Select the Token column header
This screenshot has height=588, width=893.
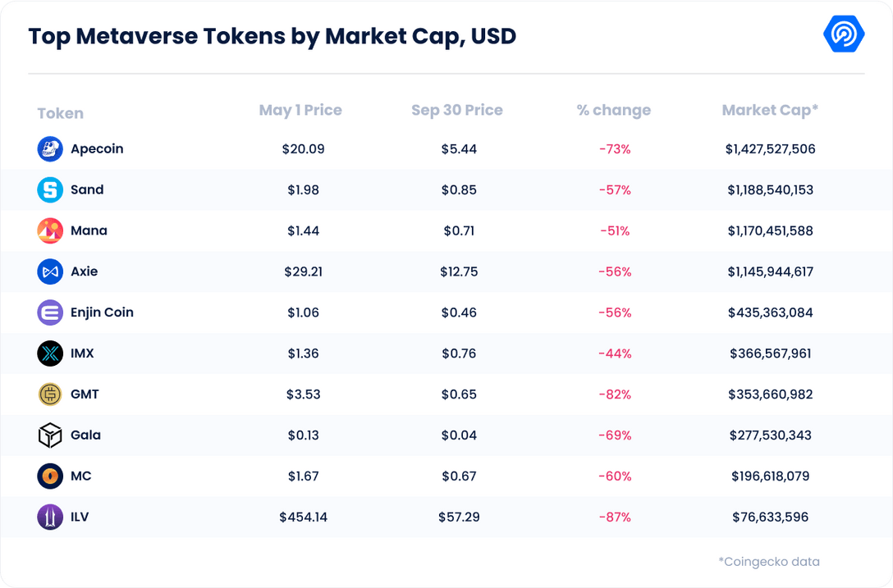pyautogui.click(x=61, y=113)
